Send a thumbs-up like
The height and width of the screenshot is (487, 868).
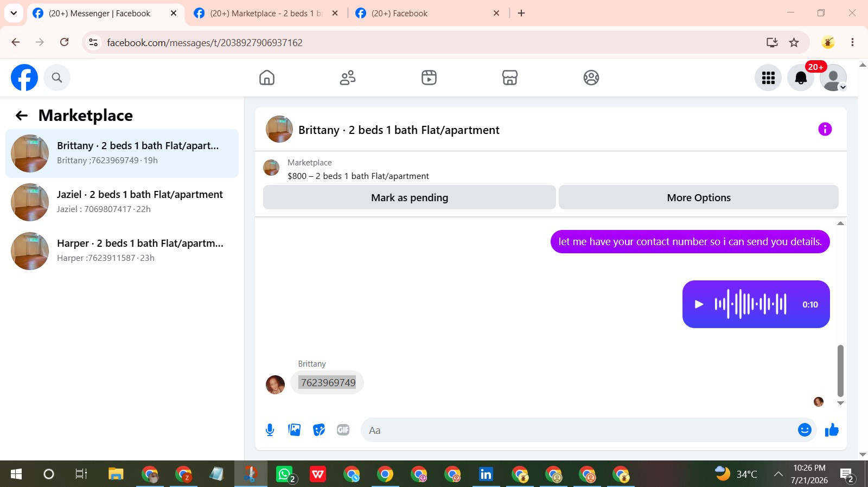pos(832,430)
